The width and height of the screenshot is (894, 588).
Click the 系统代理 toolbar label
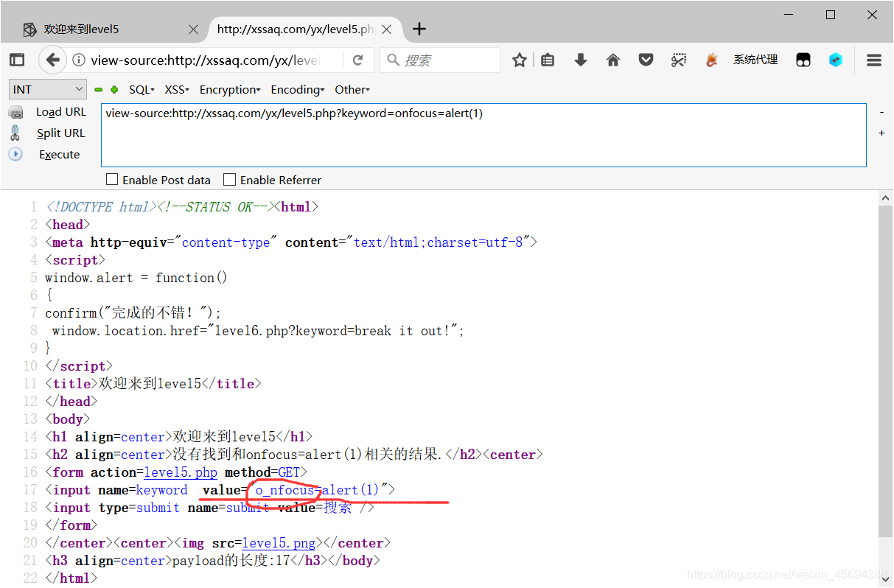coord(755,60)
